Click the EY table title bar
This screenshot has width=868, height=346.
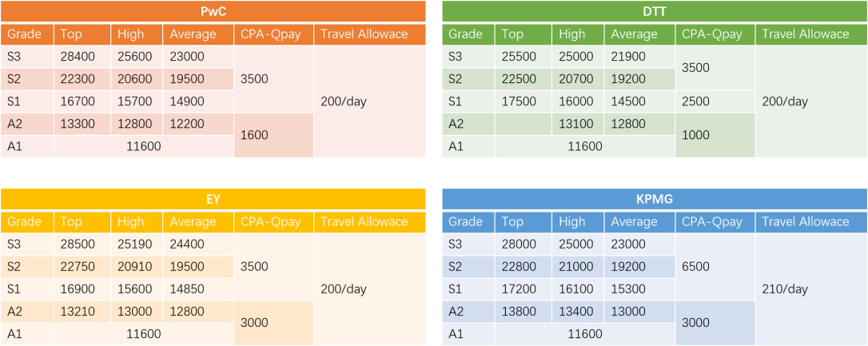pos(213,200)
